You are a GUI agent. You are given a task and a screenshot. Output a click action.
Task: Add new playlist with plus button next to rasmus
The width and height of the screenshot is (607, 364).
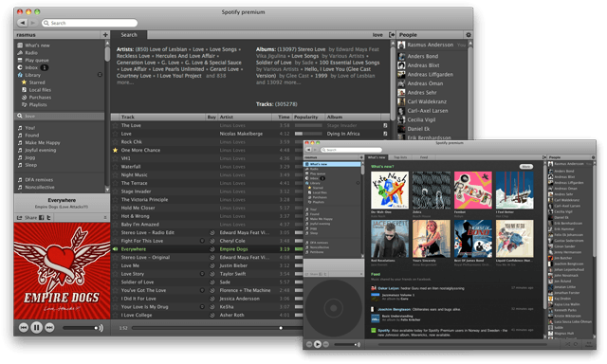coord(105,35)
